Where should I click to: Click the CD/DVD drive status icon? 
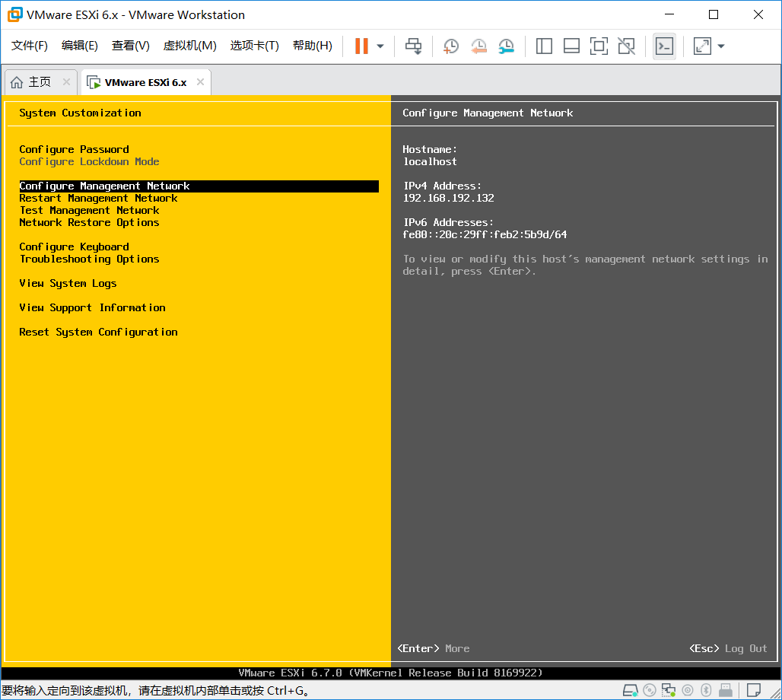pyautogui.click(x=650, y=691)
